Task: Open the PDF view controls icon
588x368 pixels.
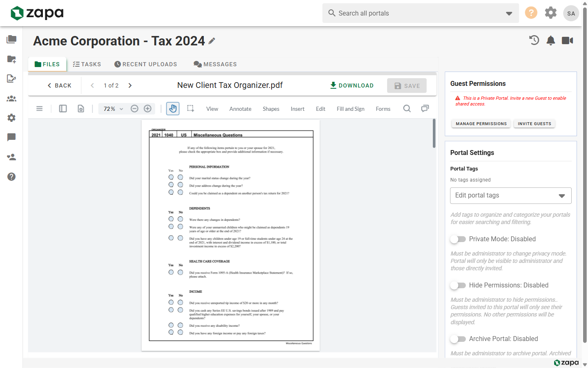Action: 81,109
